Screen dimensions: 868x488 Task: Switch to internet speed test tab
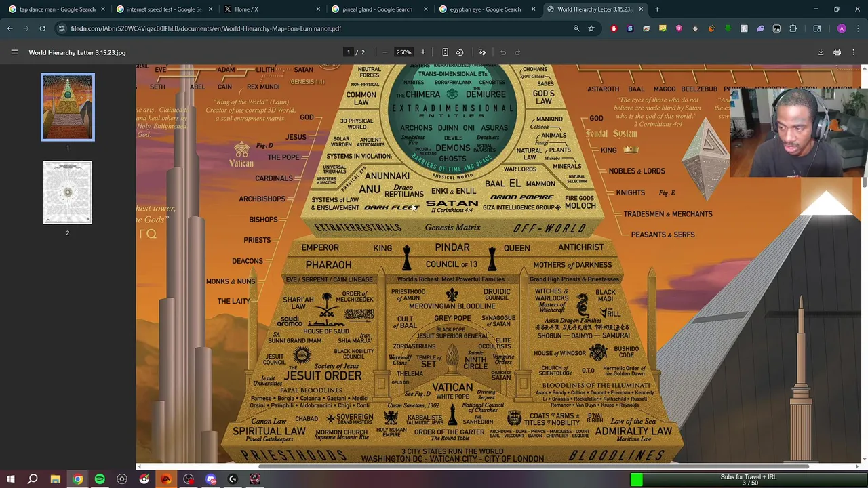coord(163,9)
